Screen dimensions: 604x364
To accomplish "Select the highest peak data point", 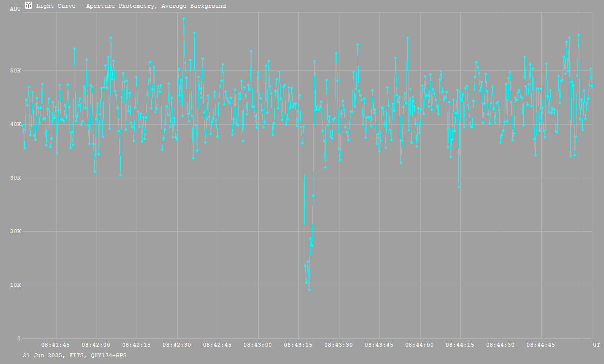I will pos(183,19).
